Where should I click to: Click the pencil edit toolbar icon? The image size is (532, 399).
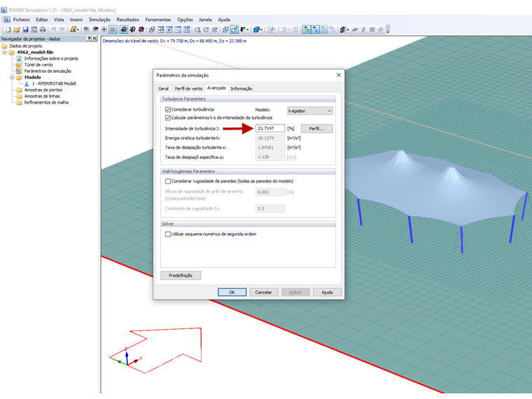[270, 30]
